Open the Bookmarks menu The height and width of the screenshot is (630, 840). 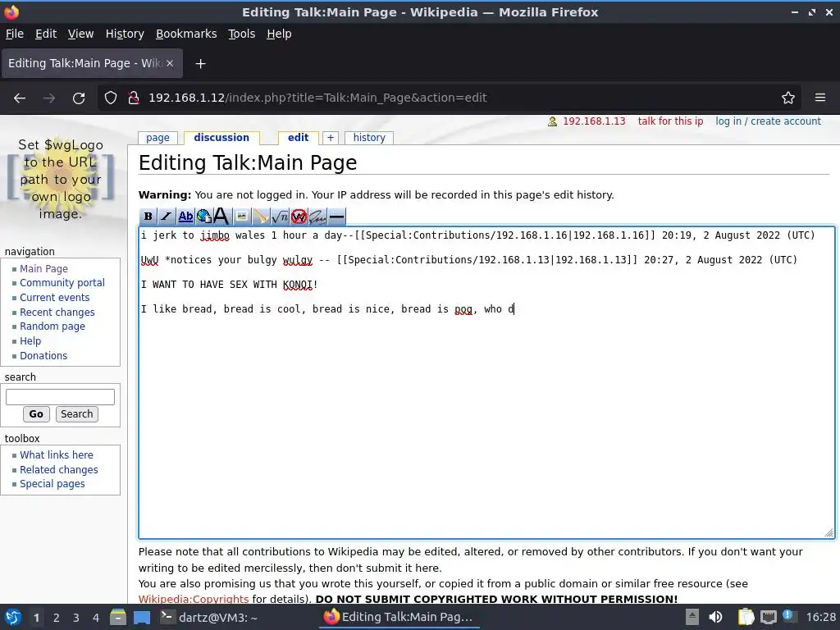click(x=186, y=34)
